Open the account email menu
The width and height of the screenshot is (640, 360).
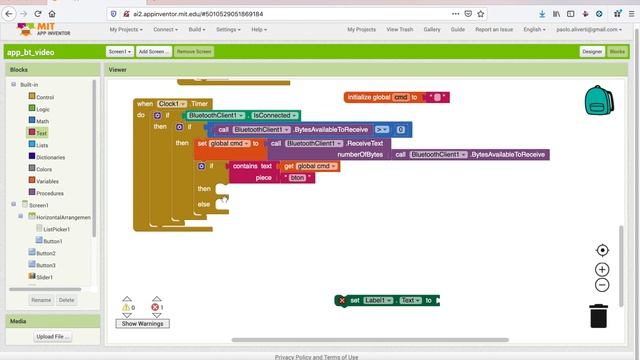[589, 29]
